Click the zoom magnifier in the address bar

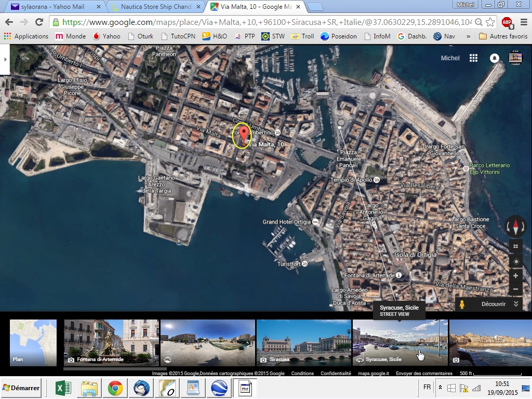(x=478, y=22)
